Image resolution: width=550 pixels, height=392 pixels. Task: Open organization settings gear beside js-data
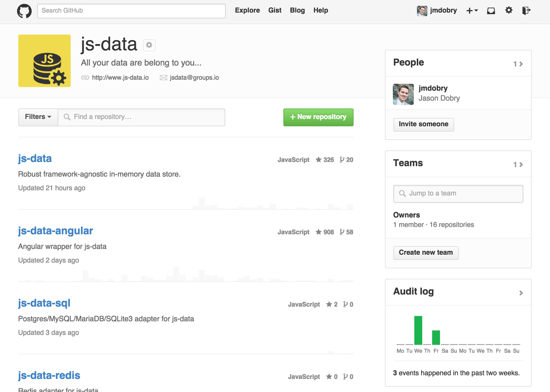[149, 45]
